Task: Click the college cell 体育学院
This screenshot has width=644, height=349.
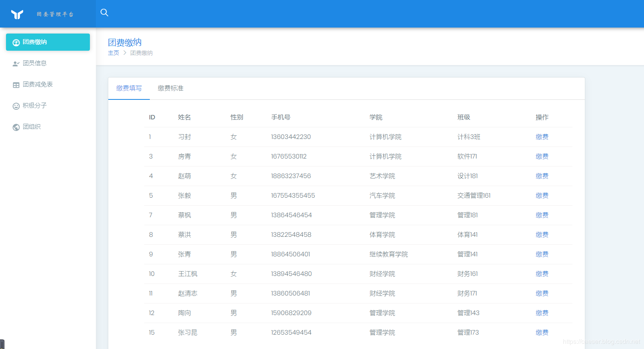Action: (x=382, y=235)
